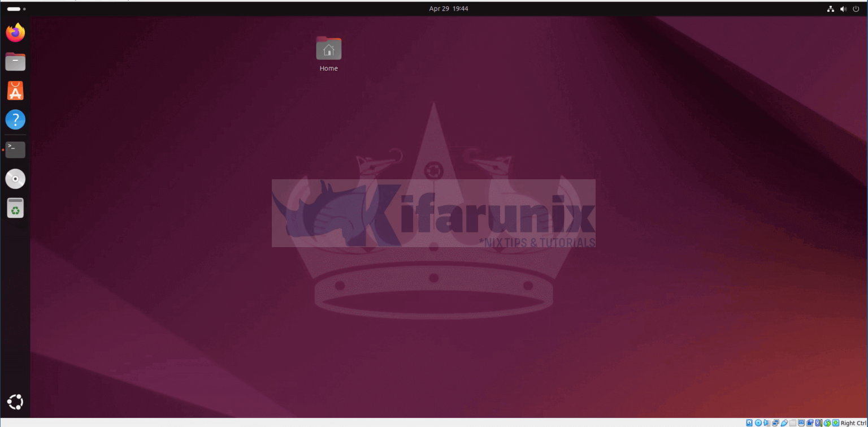
Task: Open the calendar by clicking the date
Action: click(448, 8)
